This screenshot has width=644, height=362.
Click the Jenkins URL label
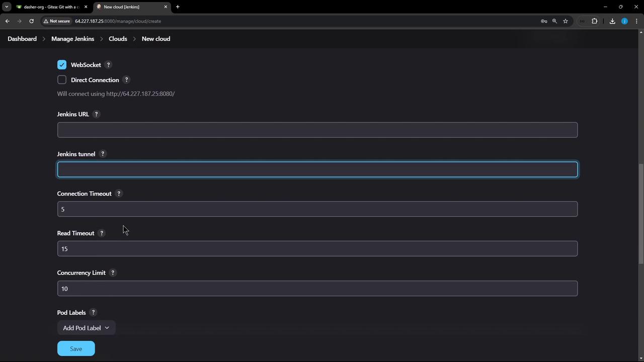73,114
